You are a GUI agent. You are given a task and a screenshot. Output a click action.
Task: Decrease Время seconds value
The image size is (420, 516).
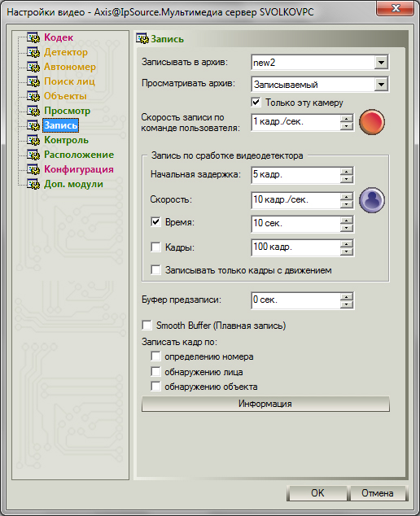point(346,228)
